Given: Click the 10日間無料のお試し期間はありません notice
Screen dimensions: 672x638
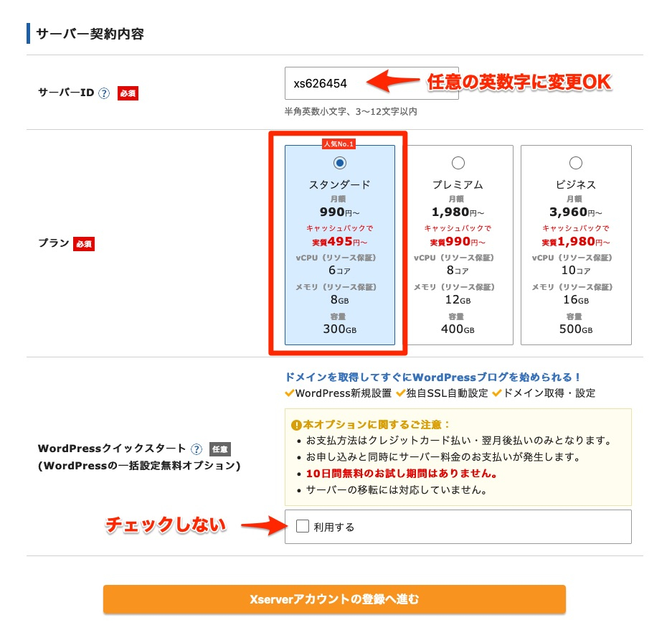Looking at the screenshot, I should point(402,474).
